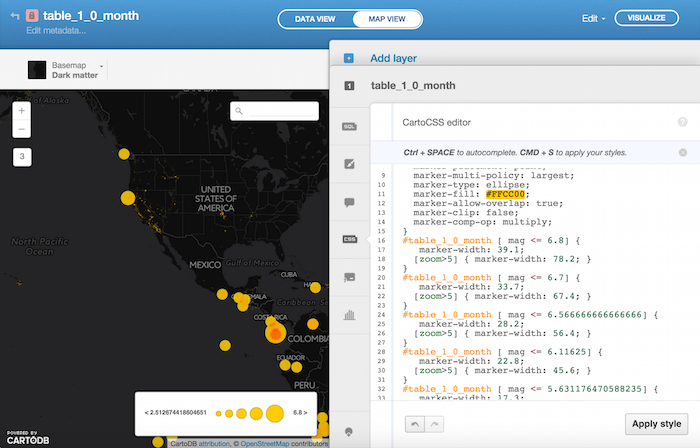Open the SQL panel icon
The width and height of the screenshot is (700, 448).
click(x=349, y=127)
